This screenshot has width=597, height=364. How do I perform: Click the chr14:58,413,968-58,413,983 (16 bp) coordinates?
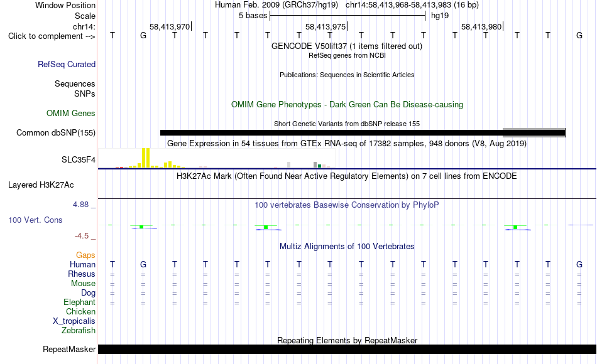(x=412, y=5)
